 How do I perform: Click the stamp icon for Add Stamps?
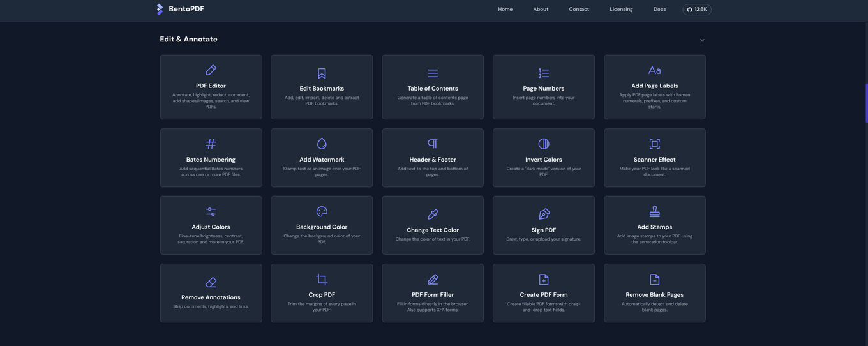pyautogui.click(x=655, y=211)
